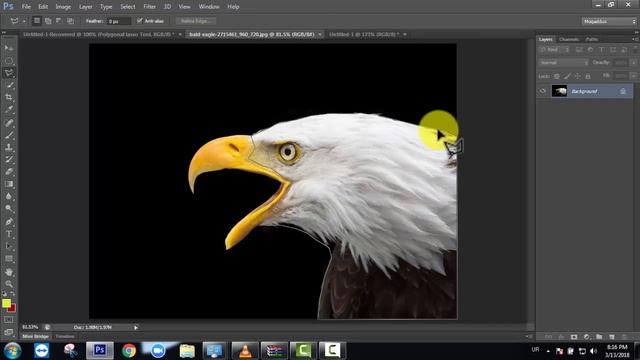Click Intersect with selection mode button
Screen dimensions: 640x360
click(x=71, y=21)
